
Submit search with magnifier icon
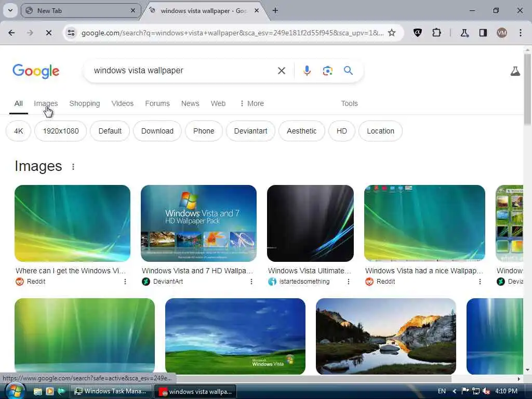348,71
